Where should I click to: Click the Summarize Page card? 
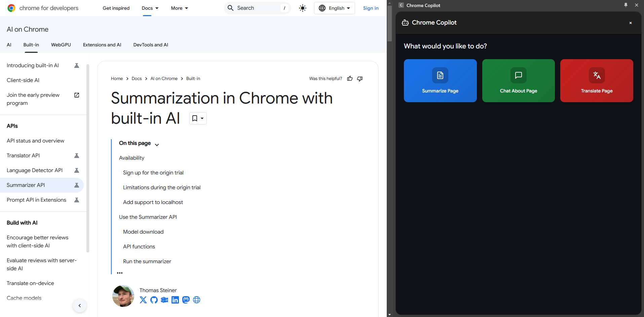click(440, 81)
